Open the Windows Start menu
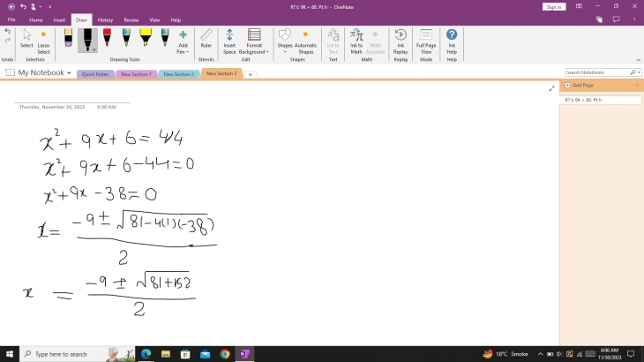Screen dimensions: 644x362 10,354
